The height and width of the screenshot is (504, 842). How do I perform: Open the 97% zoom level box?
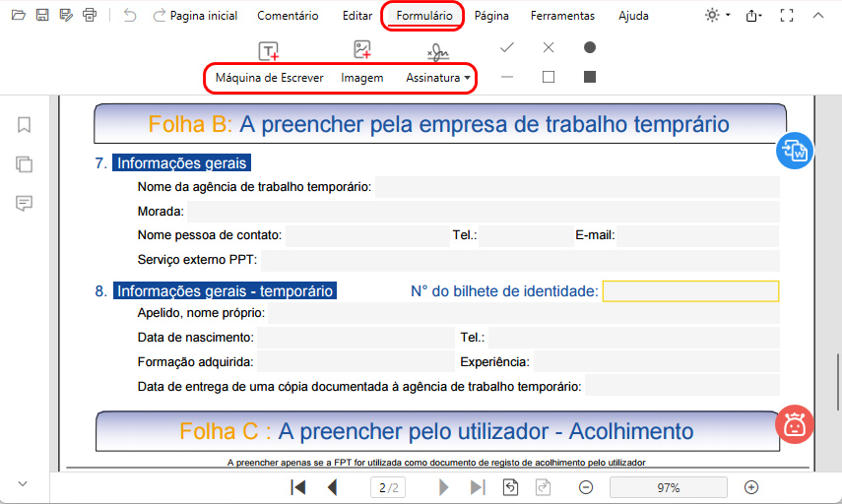point(669,487)
